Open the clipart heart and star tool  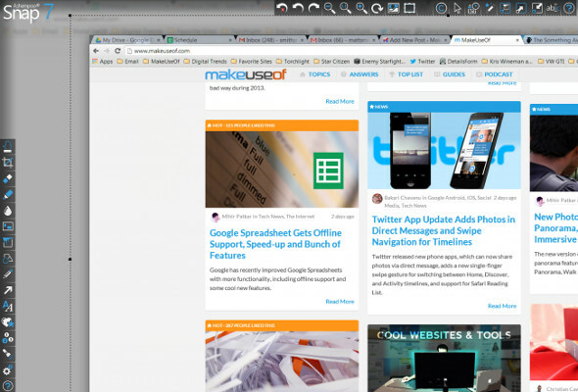pos(8,322)
